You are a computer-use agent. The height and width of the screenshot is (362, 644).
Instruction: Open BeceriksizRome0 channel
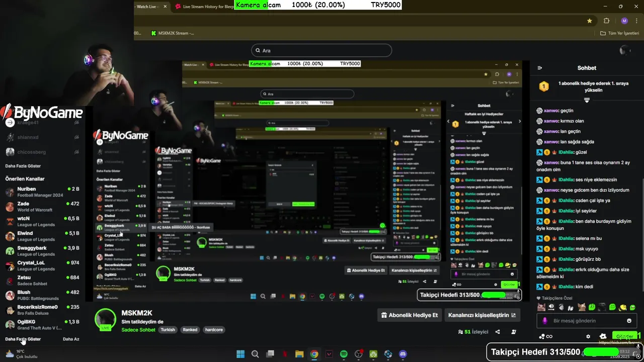(42, 310)
